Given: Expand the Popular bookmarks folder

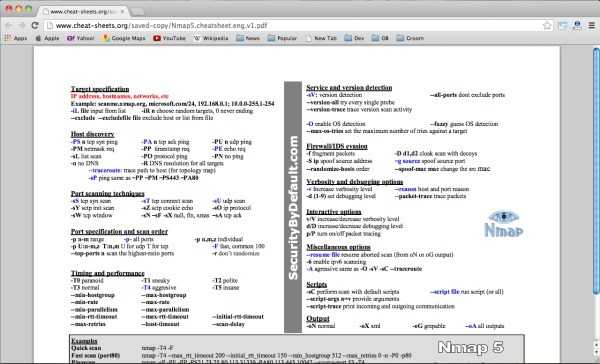Looking at the screenshot, I should 282,38.
